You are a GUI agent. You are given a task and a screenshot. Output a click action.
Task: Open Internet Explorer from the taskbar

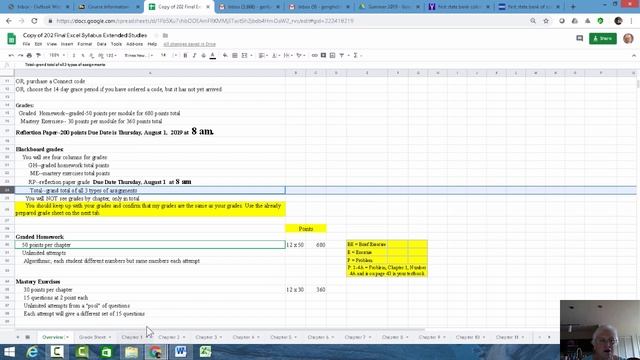point(33,352)
